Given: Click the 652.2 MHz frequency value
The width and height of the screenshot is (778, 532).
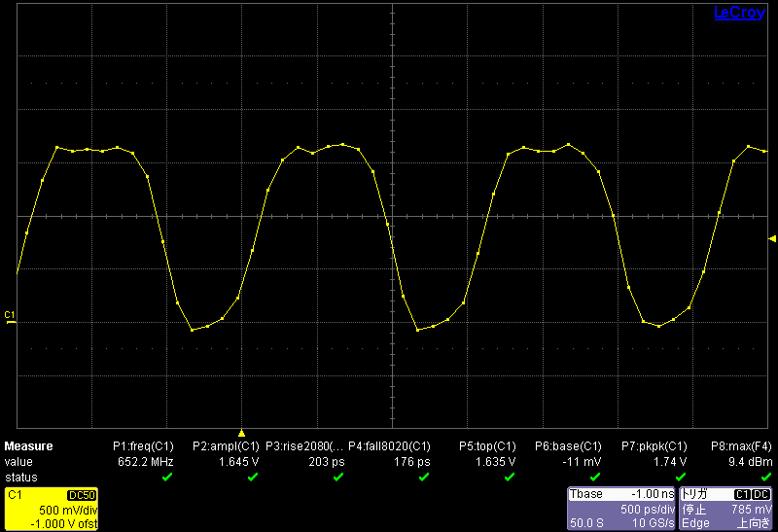Looking at the screenshot, I should point(145,462).
